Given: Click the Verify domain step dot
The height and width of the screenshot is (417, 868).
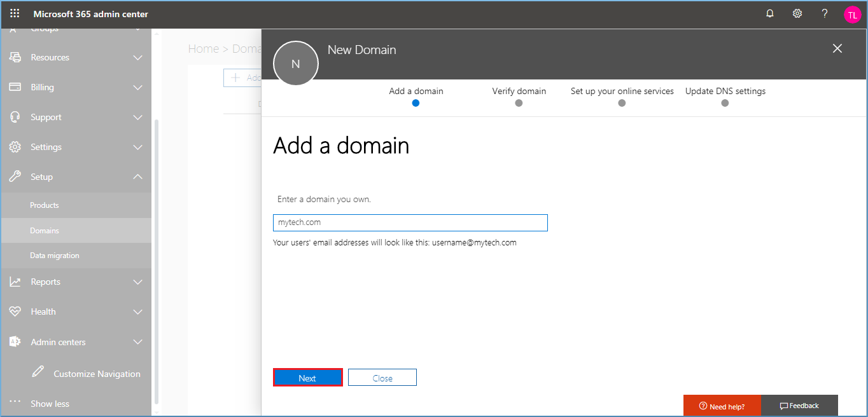Looking at the screenshot, I should coord(519,103).
